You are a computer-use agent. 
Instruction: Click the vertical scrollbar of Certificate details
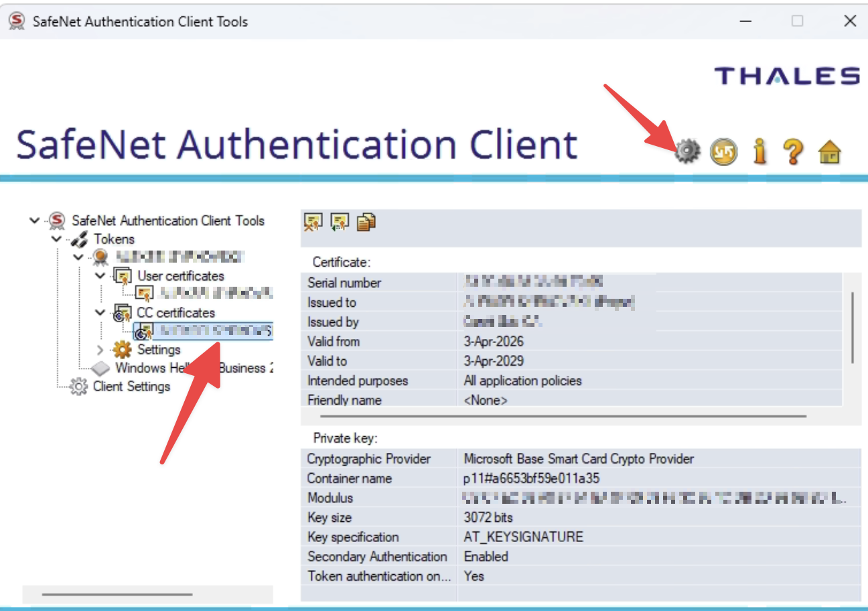click(x=852, y=328)
